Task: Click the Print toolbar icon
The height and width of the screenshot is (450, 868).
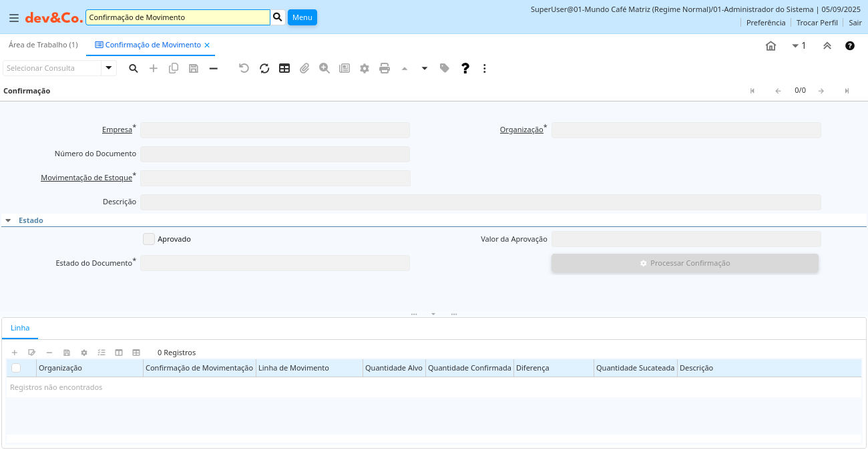Action: pyautogui.click(x=385, y=68)
